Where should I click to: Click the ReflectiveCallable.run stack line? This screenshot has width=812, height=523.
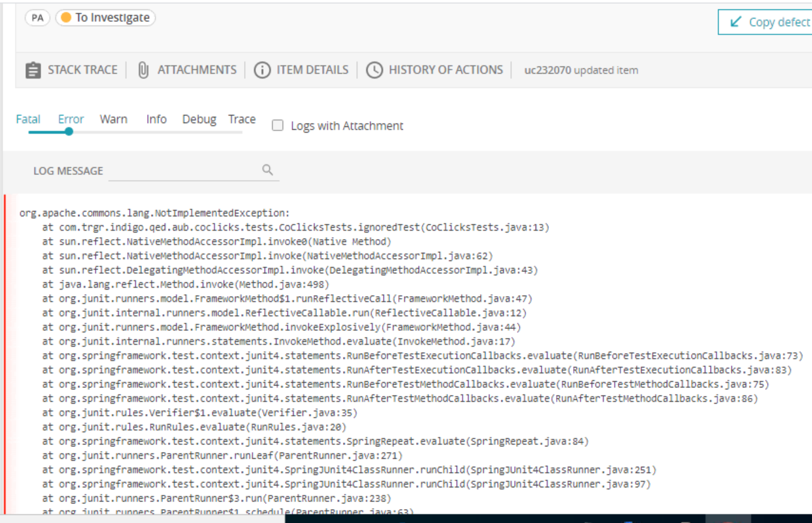pyautogui.click(x=284, y=313)
